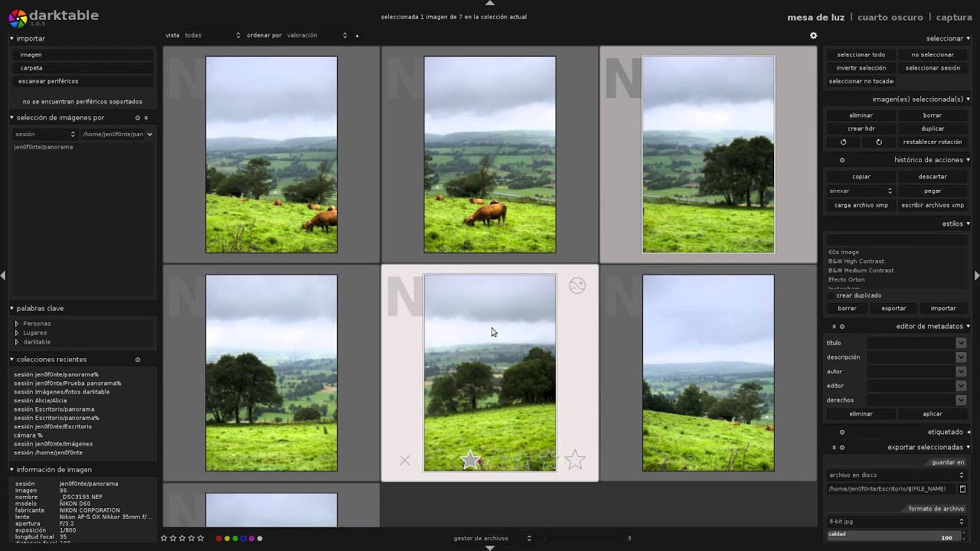The image size is (980, 551).
Task: Rotate selected images clockwise
Action: click(x=879, y=142)
